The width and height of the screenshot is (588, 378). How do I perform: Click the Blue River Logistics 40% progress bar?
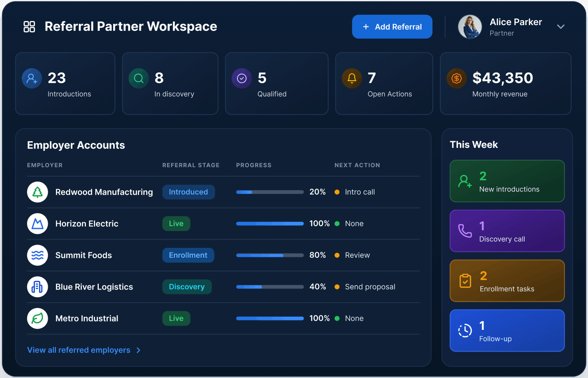point(270,287)
